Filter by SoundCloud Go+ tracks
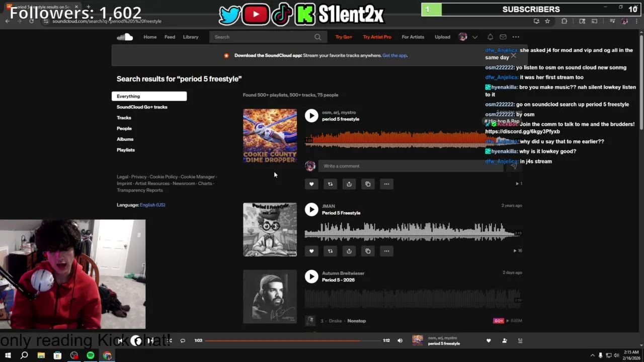 click(142, 107)
